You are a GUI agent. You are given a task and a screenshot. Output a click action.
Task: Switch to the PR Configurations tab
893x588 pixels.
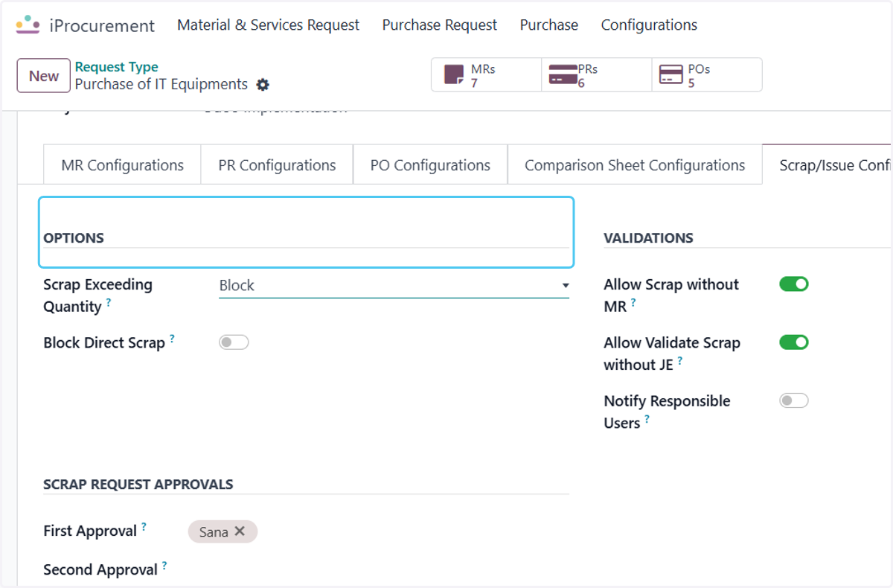pyautogui.click(x=277, y=165)
